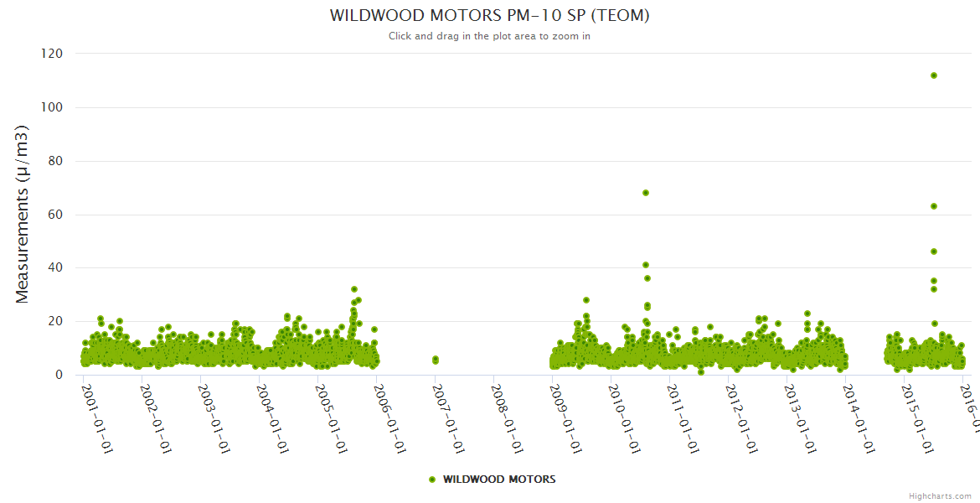Select the 2015 data point near 63
The width and height of the screenshot is (980, 503).
coord(934,206)
